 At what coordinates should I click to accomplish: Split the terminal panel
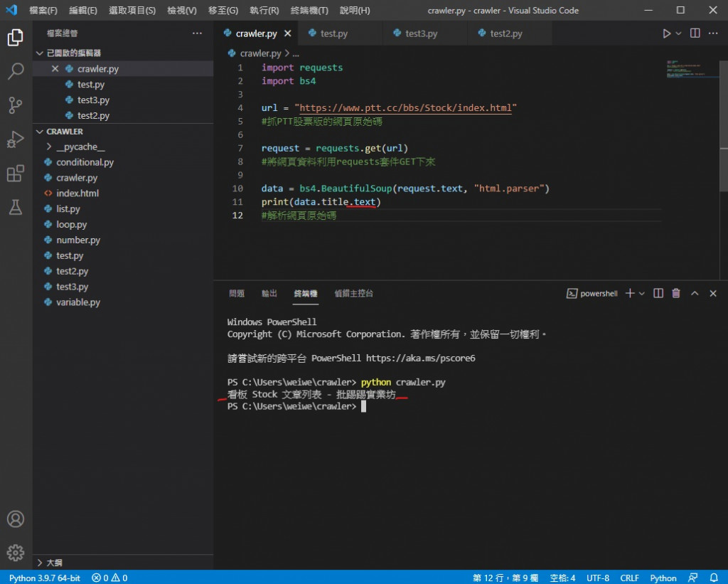pos(658,293)
